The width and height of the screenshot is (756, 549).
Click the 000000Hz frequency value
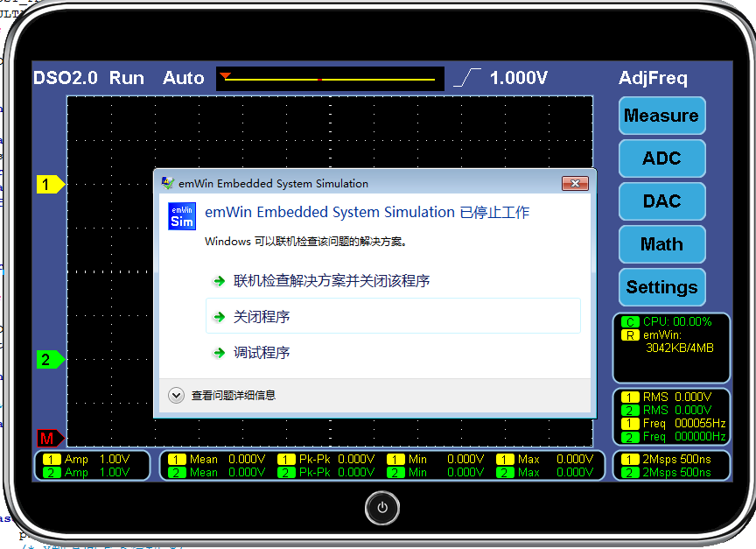click(700, 437)
